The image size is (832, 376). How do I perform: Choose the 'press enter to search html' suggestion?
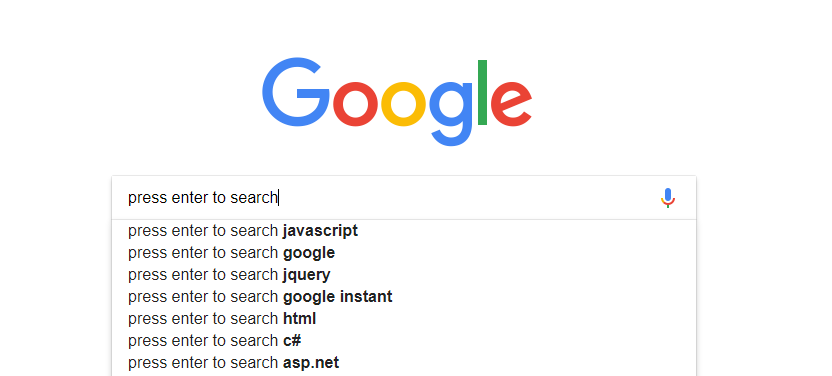click(404, 319)
